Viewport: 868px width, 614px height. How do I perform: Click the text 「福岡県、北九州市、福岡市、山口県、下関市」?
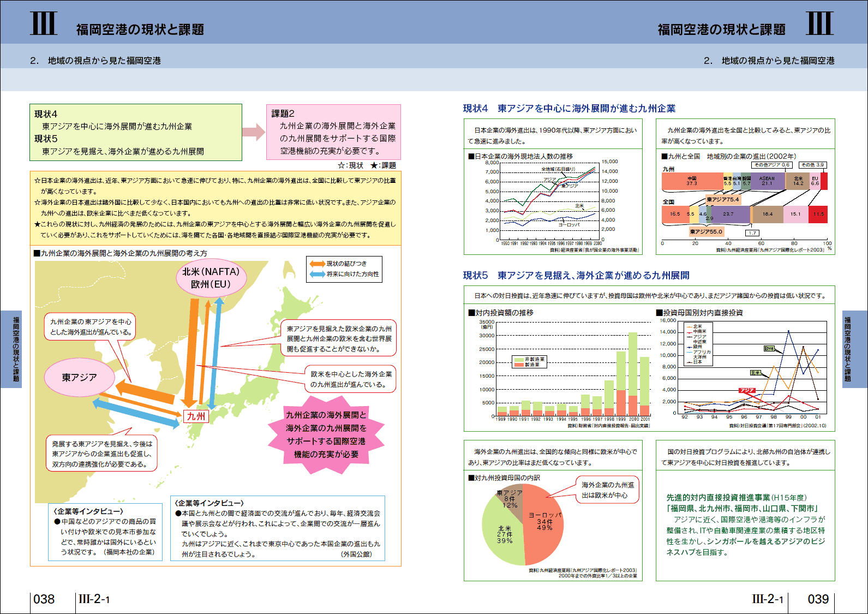743,509
